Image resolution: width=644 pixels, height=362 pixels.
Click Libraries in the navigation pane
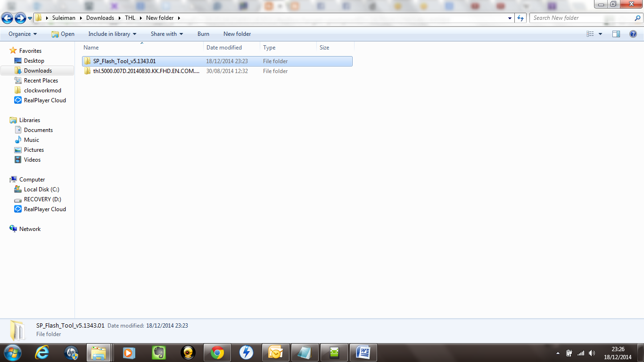coord(30,120)
